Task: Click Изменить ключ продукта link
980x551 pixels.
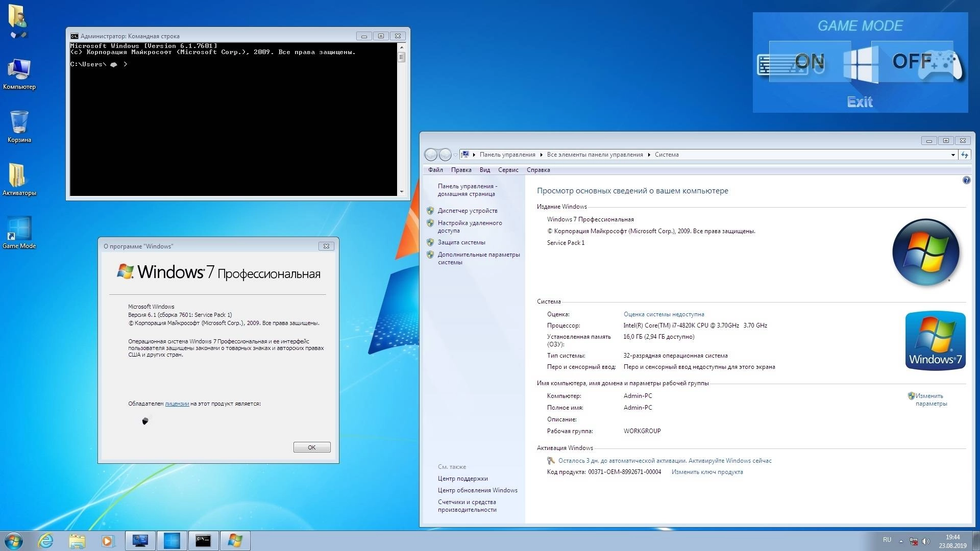Action: click(x=707, y=472)
